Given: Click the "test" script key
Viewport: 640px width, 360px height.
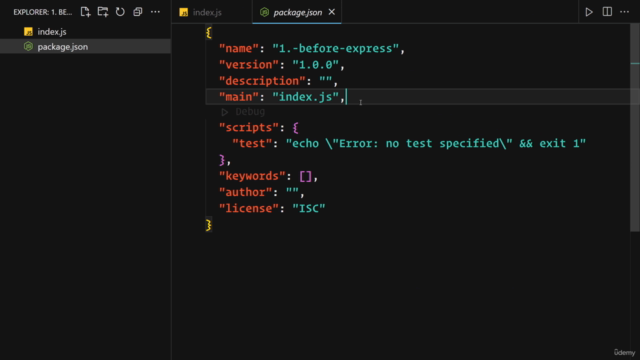Looking at the screenshot, I should click(x=252, y=144).
